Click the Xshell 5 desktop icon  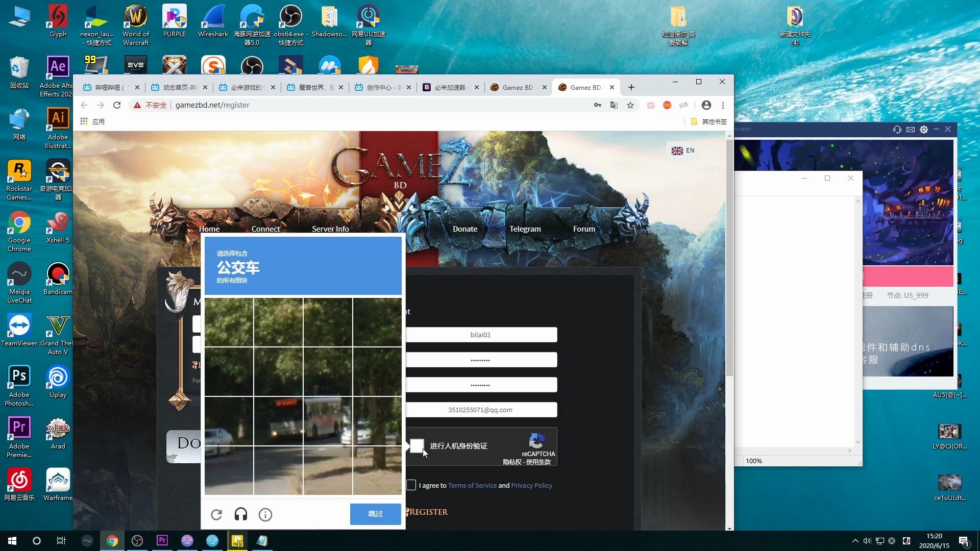coord(58,227)
